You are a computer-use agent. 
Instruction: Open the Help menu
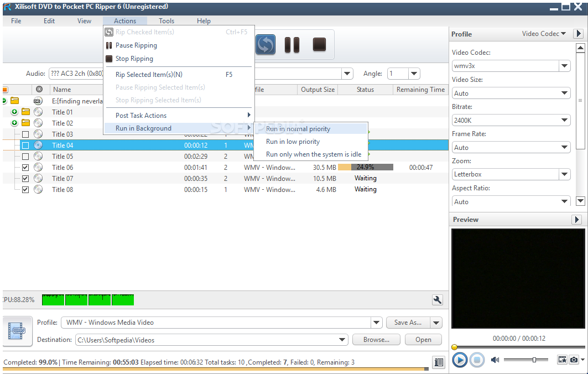coord(204,21)
